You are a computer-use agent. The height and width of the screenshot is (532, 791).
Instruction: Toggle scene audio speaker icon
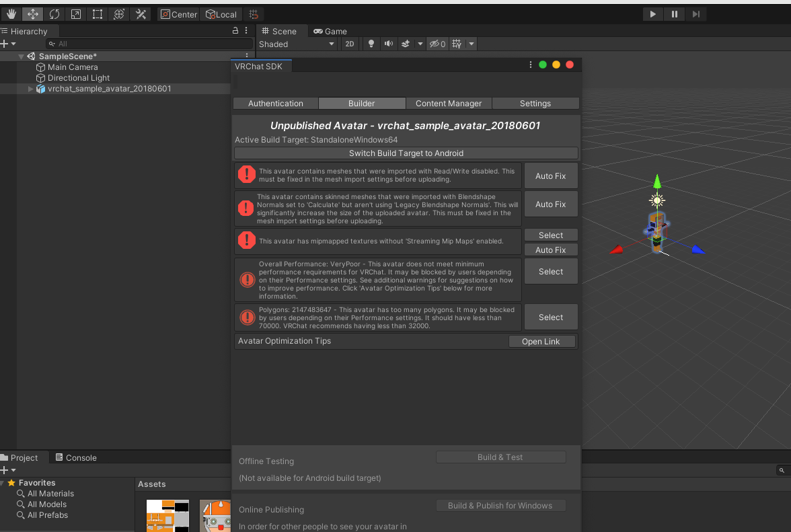[389, 44]
